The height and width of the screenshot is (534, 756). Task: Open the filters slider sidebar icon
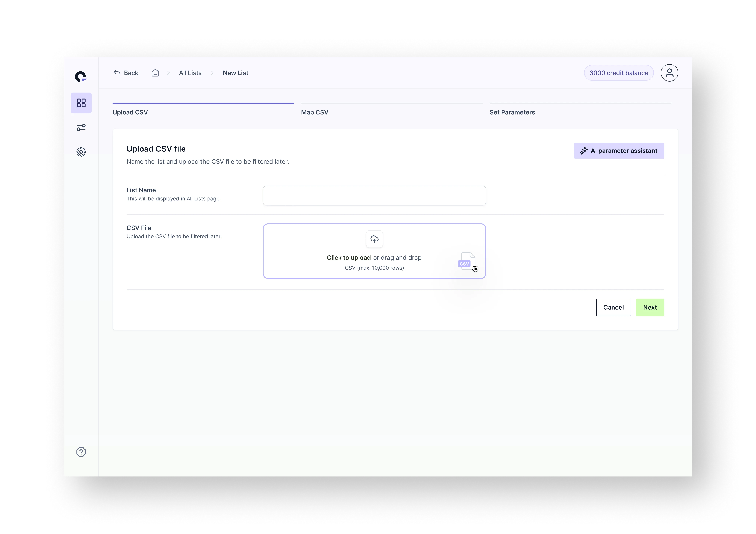[x=81, y=128]
